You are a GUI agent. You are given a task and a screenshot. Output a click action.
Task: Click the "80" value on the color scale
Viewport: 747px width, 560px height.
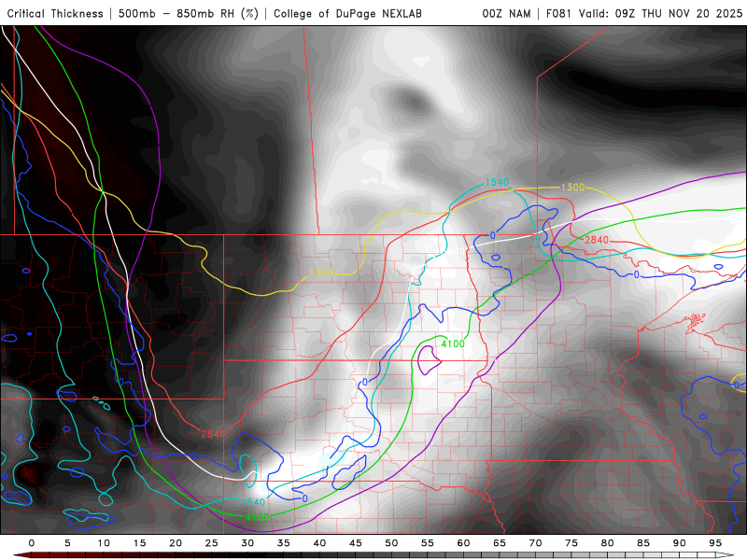pyautogui.click(x=608, y=543)
